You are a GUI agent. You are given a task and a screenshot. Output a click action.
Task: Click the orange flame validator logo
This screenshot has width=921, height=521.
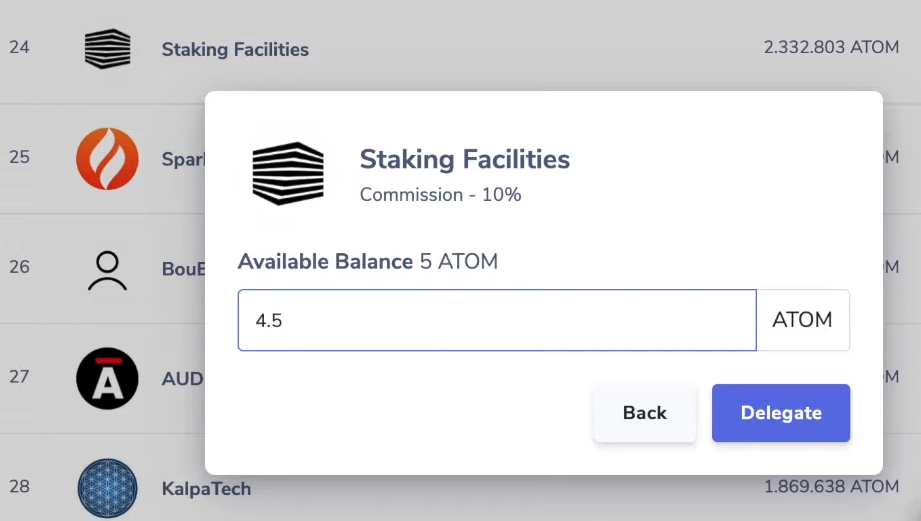pos(107,158)
